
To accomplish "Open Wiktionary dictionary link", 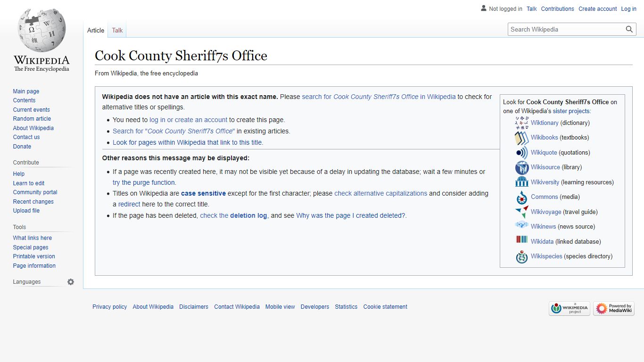I will [x=545, y=123].
